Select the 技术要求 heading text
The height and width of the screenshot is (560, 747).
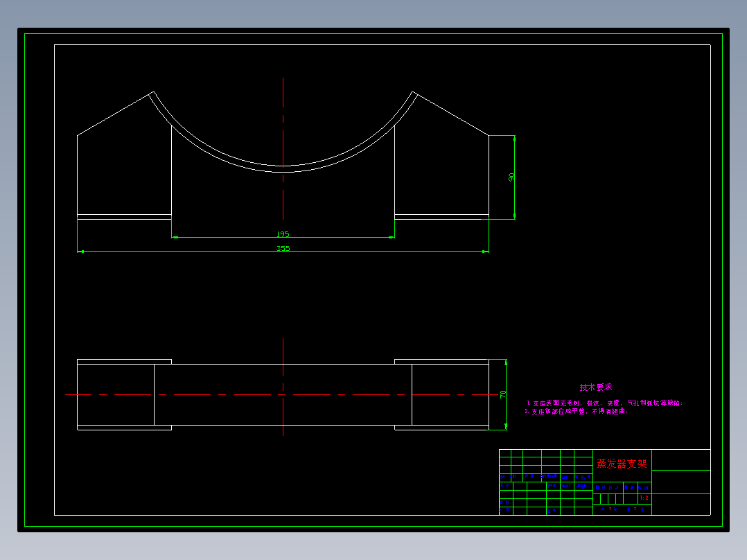point(596,387)
